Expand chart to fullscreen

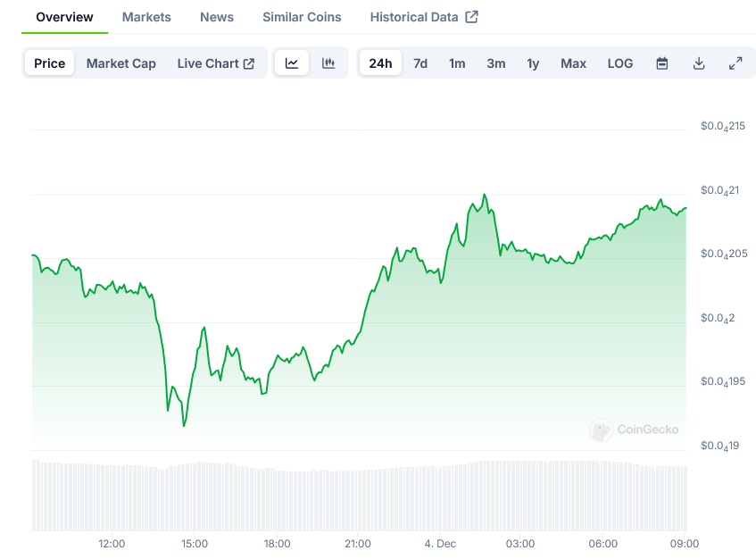[735, 63]
